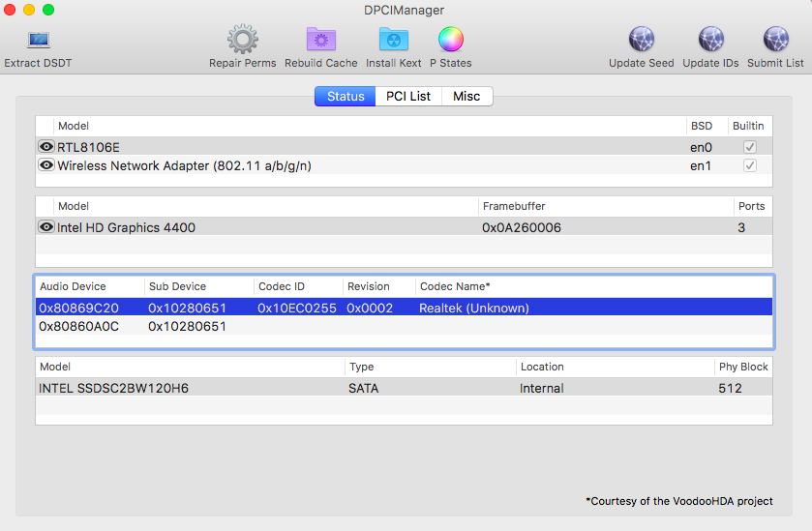Screen dimensions: 812x531
Task: Click the framebuffer value 0x0A260006
Action: (x=521, y=227)
